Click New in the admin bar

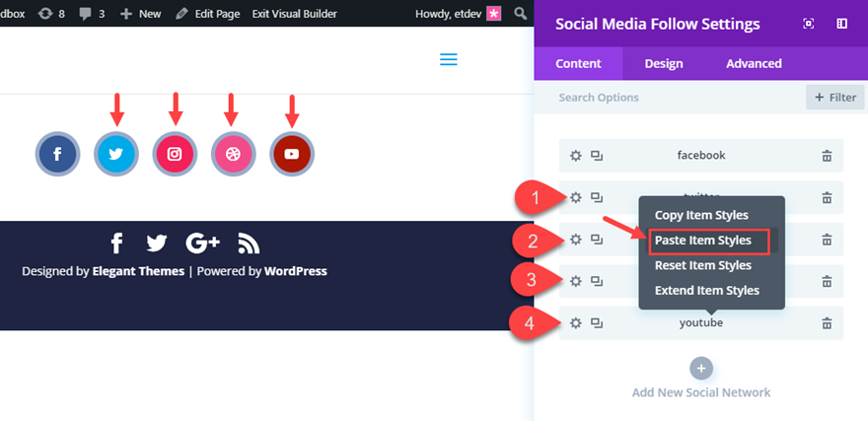[x=141, y=13]
